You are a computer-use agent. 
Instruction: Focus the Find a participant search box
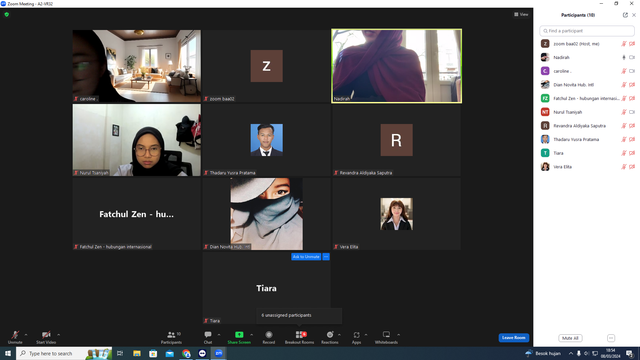587,31
